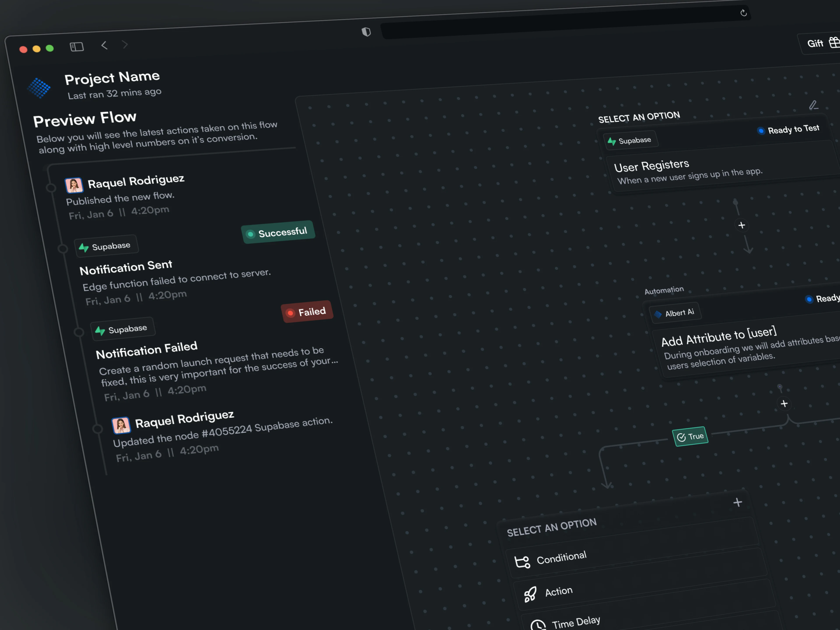
Task: Click Supabase bolt icon above Notification Failed
Action: 100,331
